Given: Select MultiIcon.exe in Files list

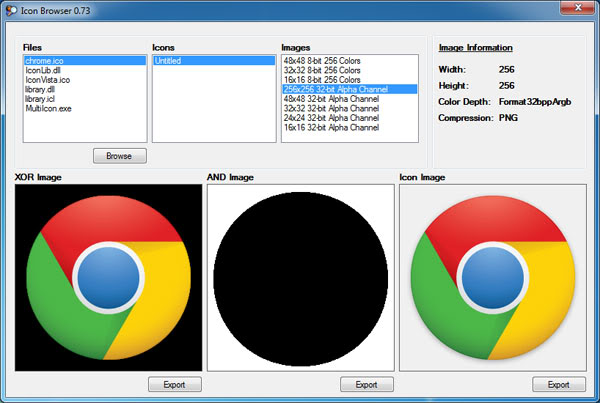Looking at the screenshot, I should pos(48,108).
